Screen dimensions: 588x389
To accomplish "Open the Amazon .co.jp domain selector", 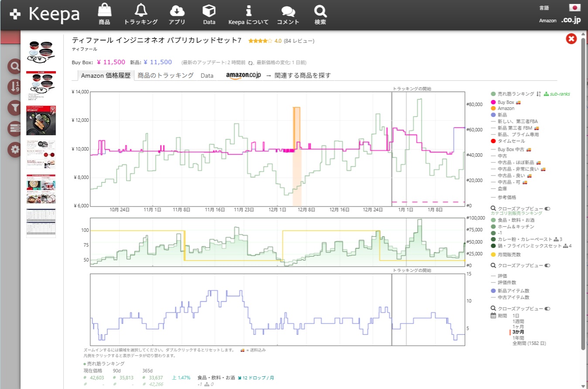I will [571, 20].
